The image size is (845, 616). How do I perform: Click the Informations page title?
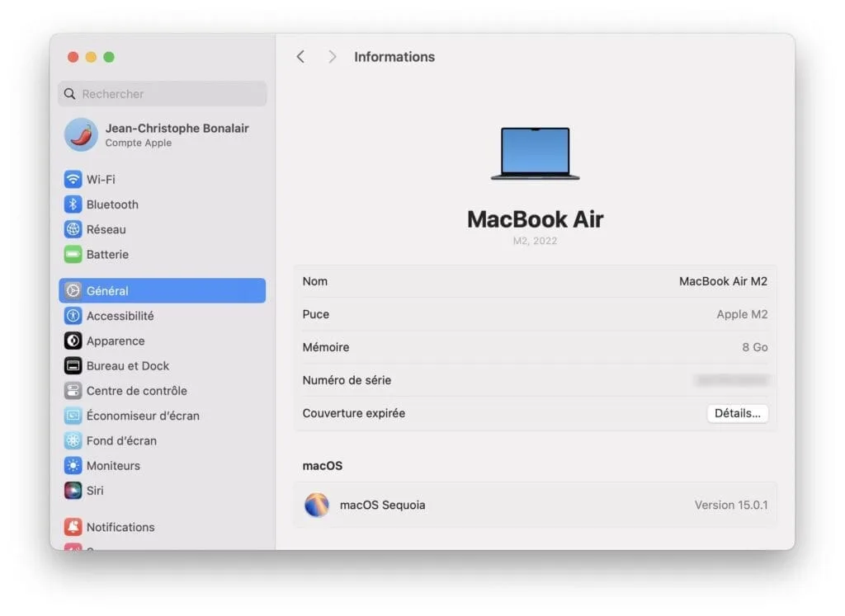[x=394, y=57]
